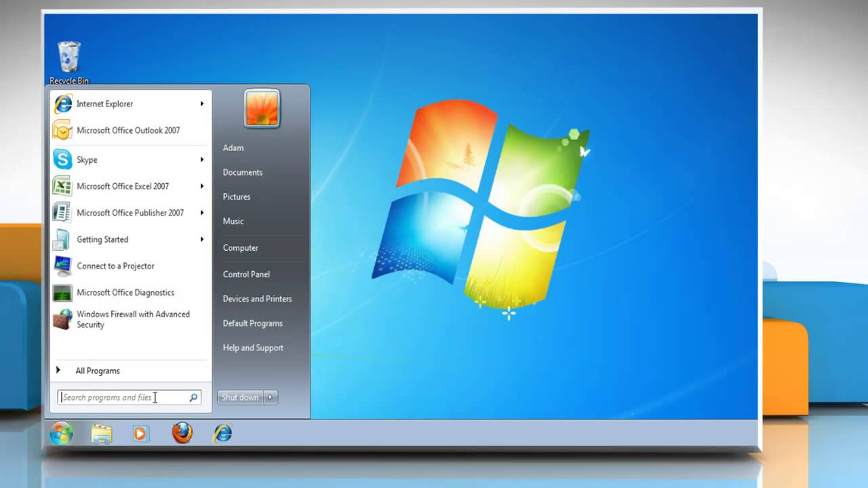Click the Start orb on the taskbar
The width and height of the screenshot is (868, 488).
pos(61,433)
